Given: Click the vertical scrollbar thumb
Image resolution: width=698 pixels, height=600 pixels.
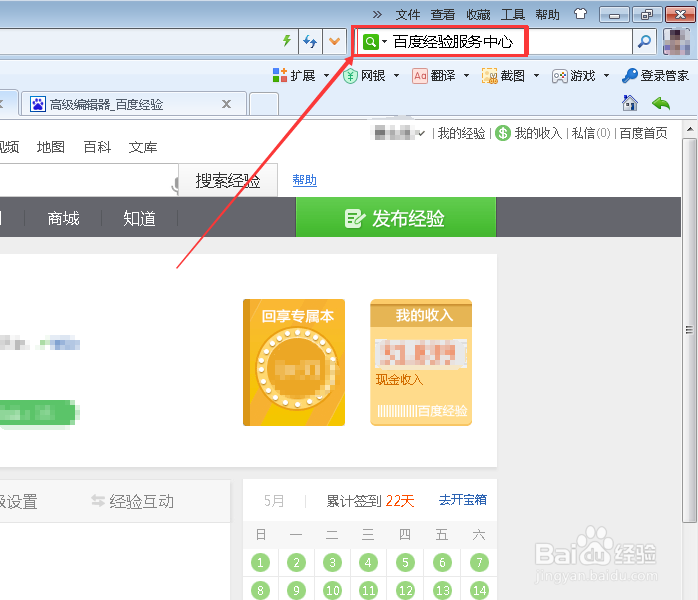Looking at the screenshot, I should (x=690, y=330).
